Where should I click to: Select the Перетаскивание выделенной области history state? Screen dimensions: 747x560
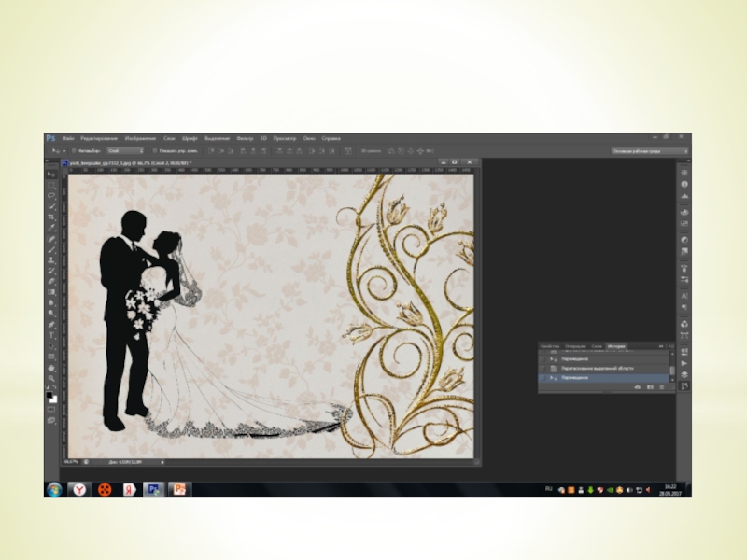(604, 369)
